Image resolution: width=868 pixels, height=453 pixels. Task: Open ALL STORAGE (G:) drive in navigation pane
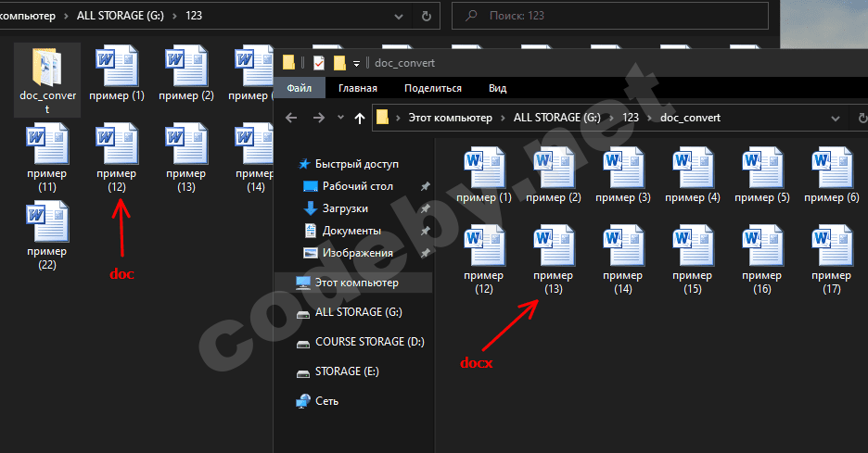(358, 312)
